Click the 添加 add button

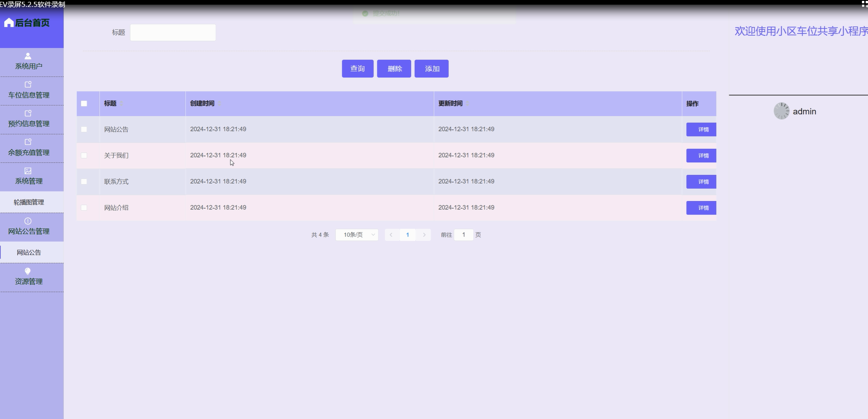coord(431,68)
